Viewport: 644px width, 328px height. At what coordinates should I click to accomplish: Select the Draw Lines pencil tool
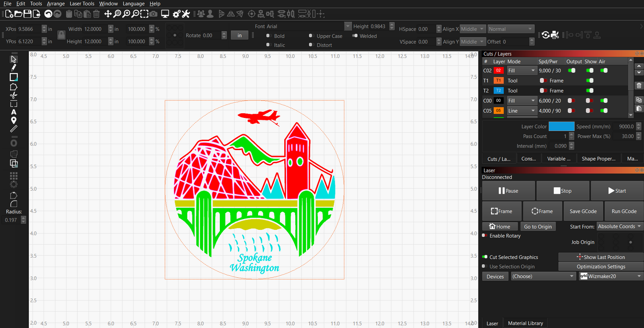pyautogui.click(x=14, y=68)
